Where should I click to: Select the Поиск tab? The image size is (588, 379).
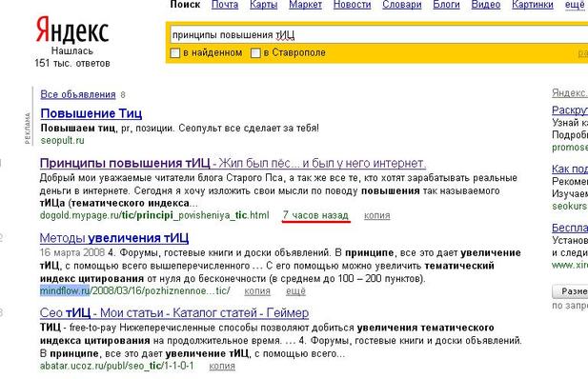point(185,5)
